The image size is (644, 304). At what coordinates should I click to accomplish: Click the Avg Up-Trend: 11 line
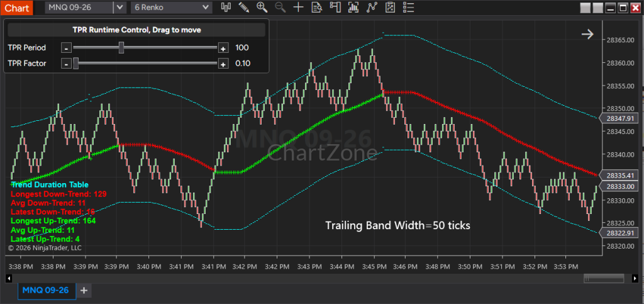pyautogui.click(x=43, y=230)
